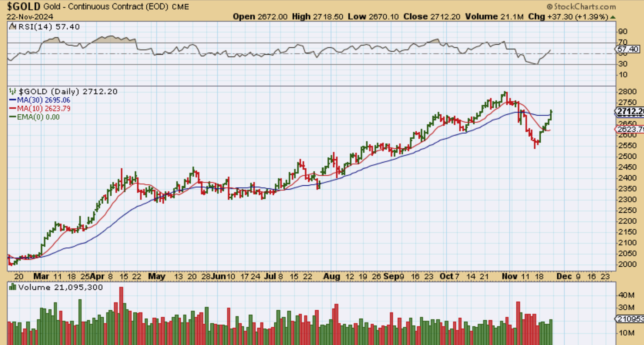This screenshot has width=644, height=345.
Task: Click the 2100 price axis label
Action: pyautogui.click(x=627, y=243)
